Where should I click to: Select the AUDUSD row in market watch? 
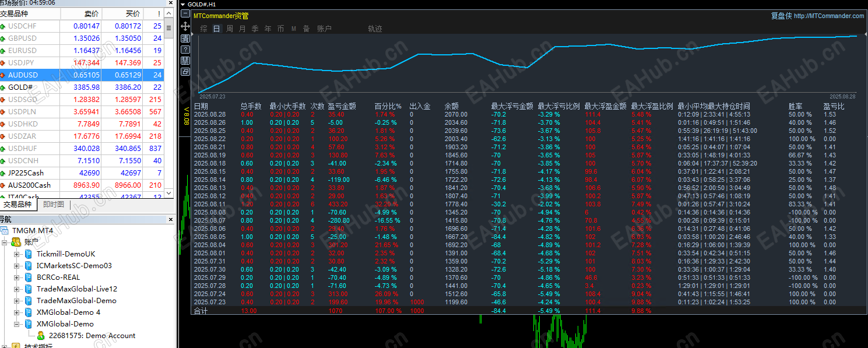[82, 75]
